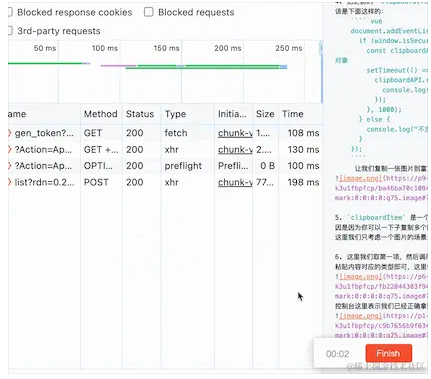The height and width of the screenshot is (379, 431).
Task: Click the gen_token request type icon
Action: click(9, 133)
